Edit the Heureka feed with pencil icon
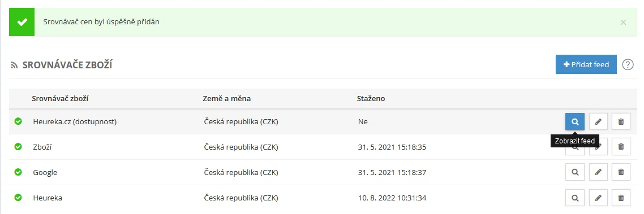The width and height of the screenshot is (644, 214). [598, 198]
